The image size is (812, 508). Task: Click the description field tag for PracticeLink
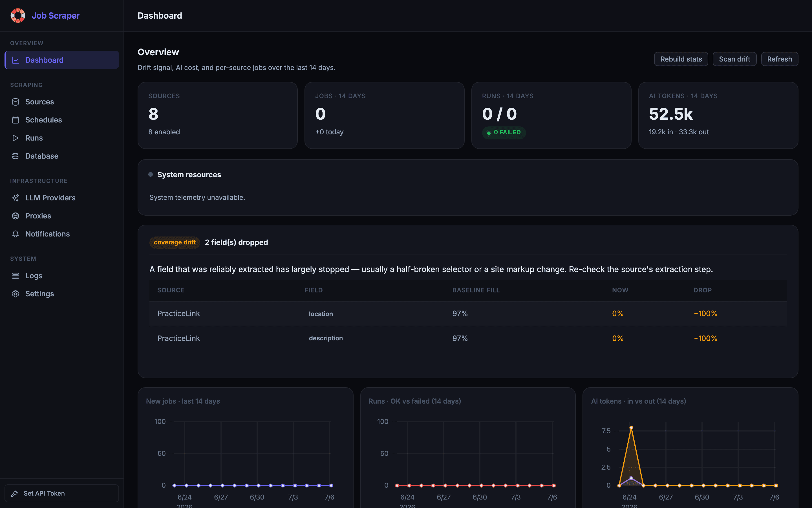pos(326,338)
